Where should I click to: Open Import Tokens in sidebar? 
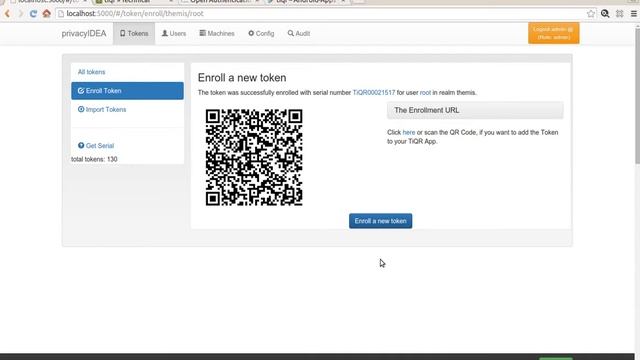click(x=102, y=109)
